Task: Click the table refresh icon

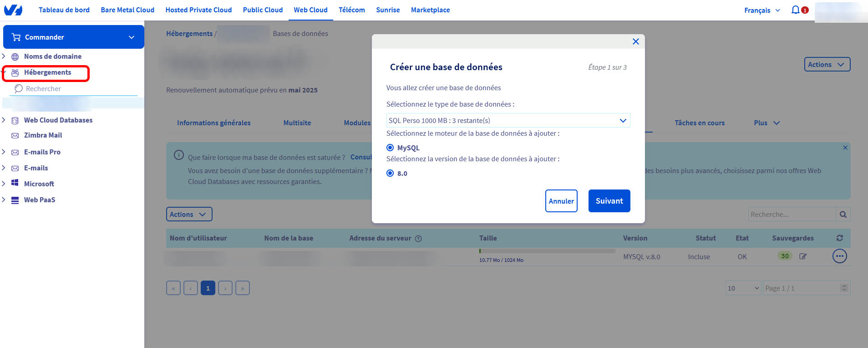Action: click(x=839, y=238)
